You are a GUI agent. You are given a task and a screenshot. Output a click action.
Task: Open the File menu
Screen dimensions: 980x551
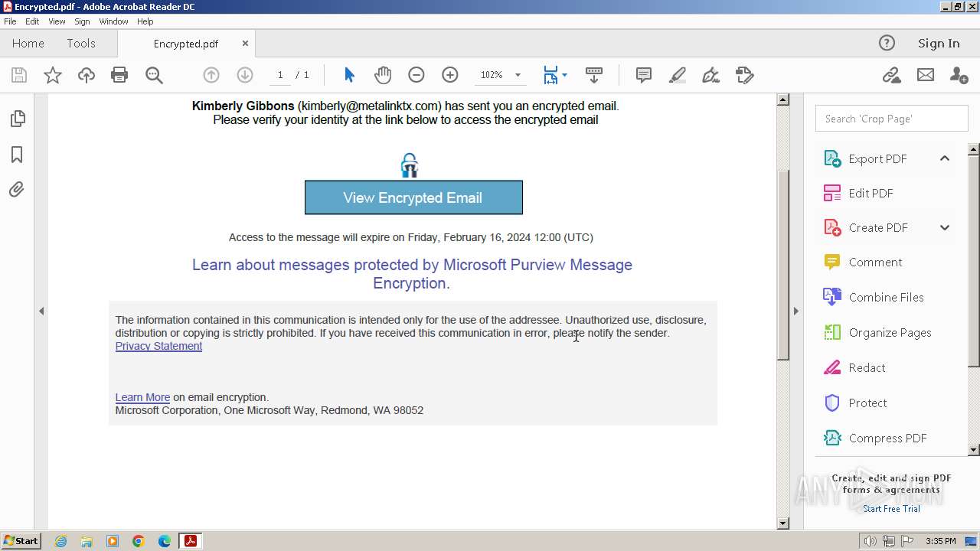pyautogui.click(x=10, y=21)
